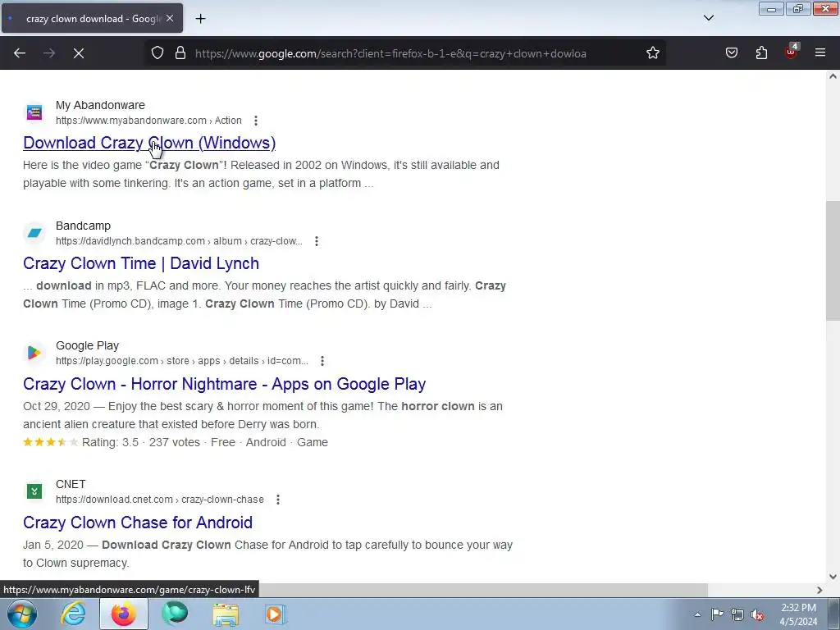Image resolution: width=840 pixels, height=630 pixels.
Task: Click the download.cnet.com URL breadcrumb
Action: (160, 500)
